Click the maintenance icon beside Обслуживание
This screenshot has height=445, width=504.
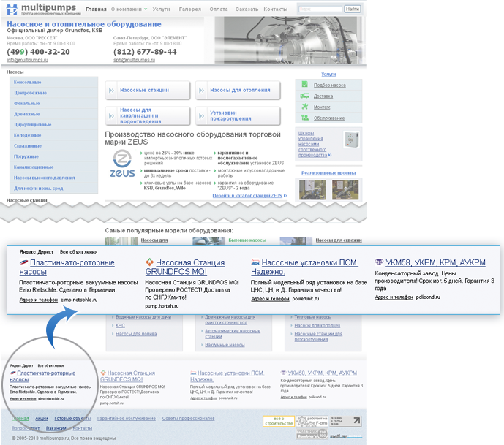tap(305, 118)
